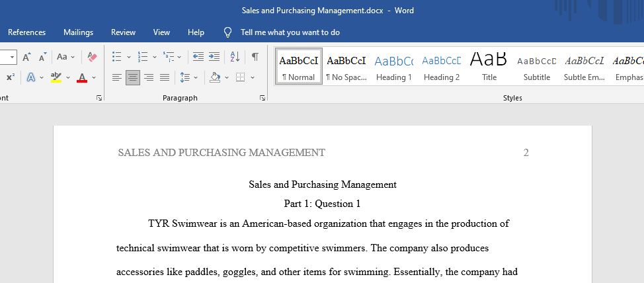Decrease font size with Shrink Font
644x283 pixels.
[43, 57]
